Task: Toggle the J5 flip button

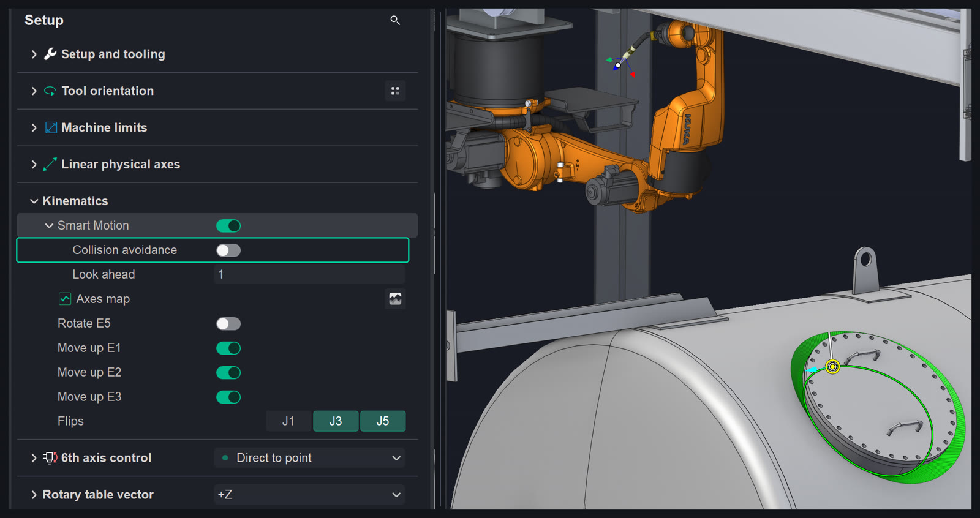Action: 383,421
